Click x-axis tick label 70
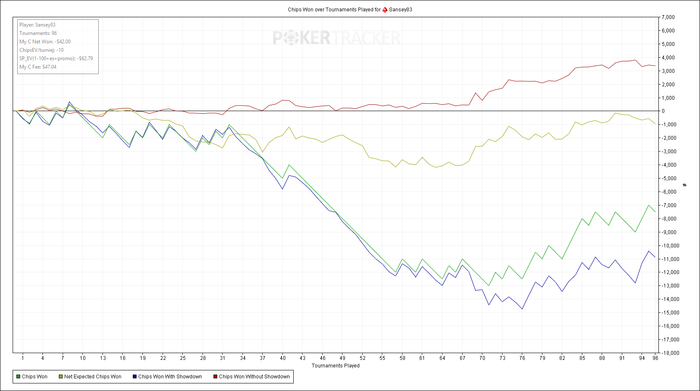The image size is (700, 391). click(482, 358)
